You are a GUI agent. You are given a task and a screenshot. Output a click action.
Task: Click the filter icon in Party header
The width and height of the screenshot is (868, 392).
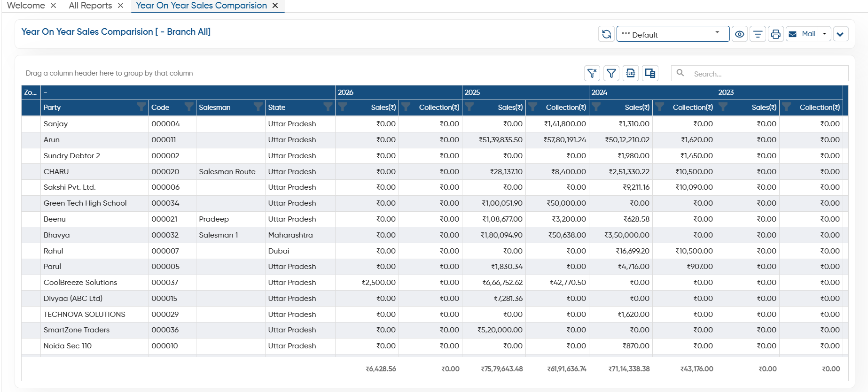tap(141, 107)
